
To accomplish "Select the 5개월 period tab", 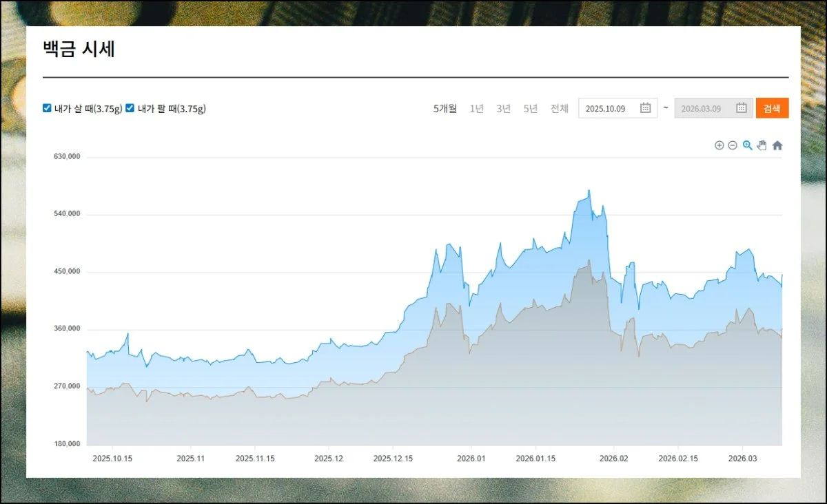I will click(x=445, y=109).
